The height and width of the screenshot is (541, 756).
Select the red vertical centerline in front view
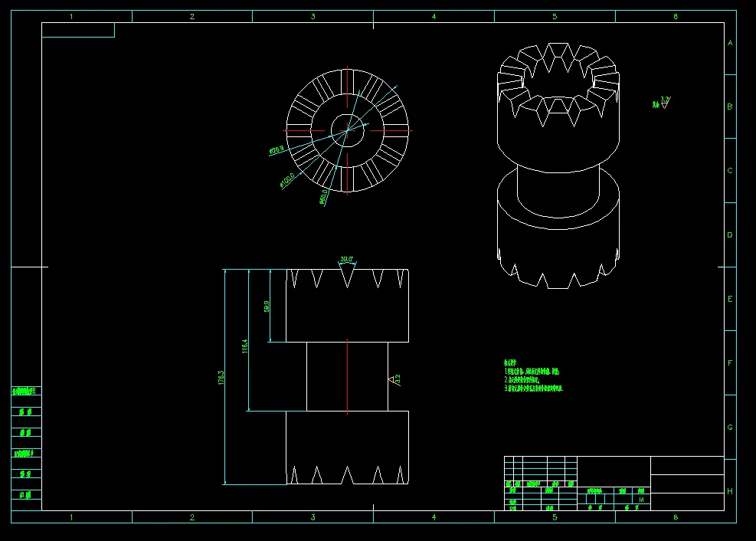(x=347, y=376)
